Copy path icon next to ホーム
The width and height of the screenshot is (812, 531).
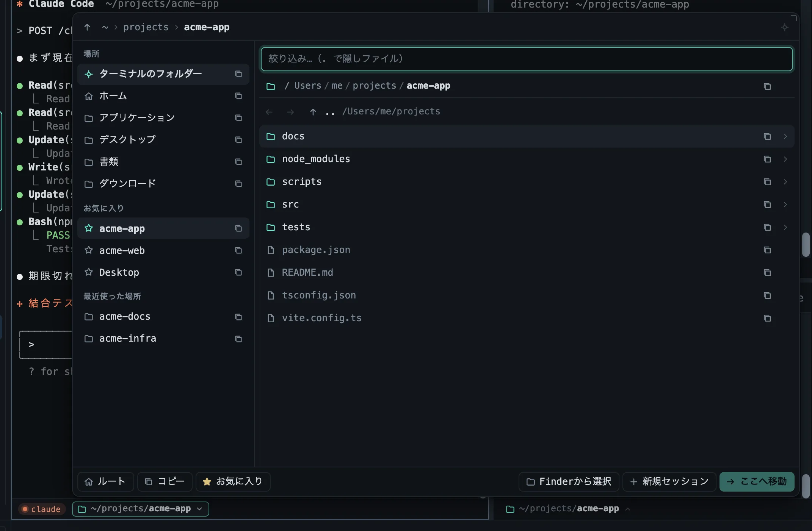pyautogui.click(x=238, y=96)
